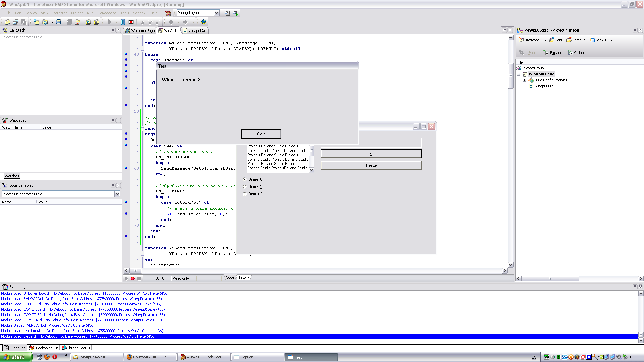Click the Remove icon in Project Manager
644x362 pixels.
pyautogui.click(x=569, y=40)
